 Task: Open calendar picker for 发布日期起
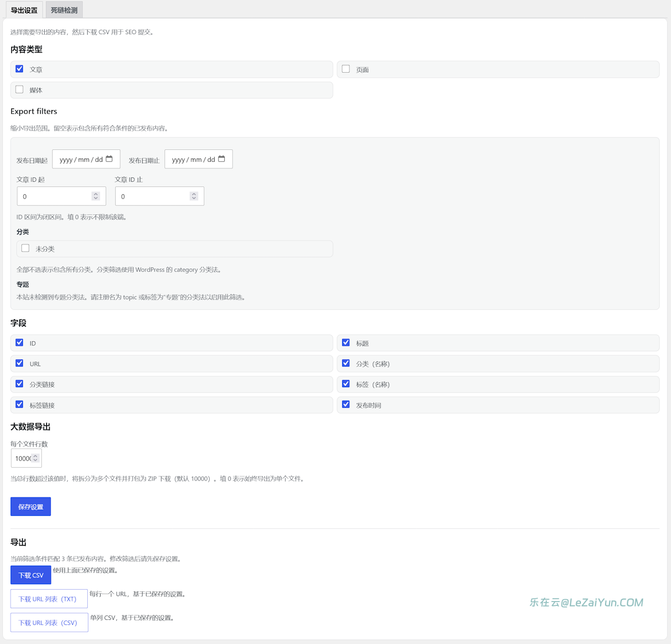[109, 159]
